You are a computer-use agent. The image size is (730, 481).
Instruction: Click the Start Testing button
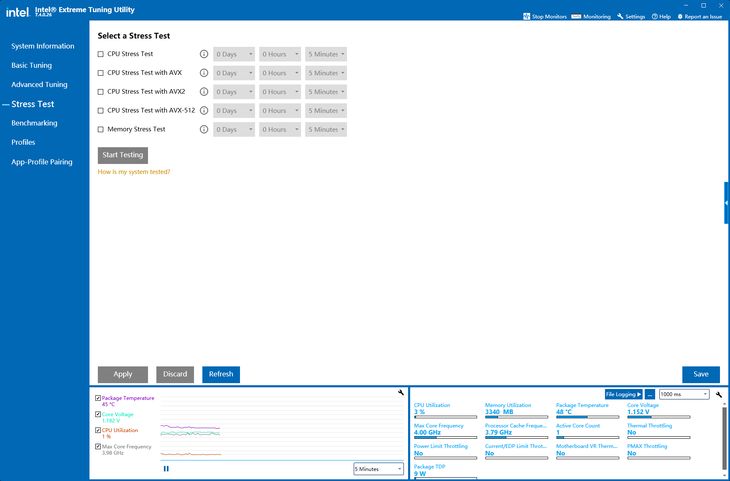coord(123,155)
